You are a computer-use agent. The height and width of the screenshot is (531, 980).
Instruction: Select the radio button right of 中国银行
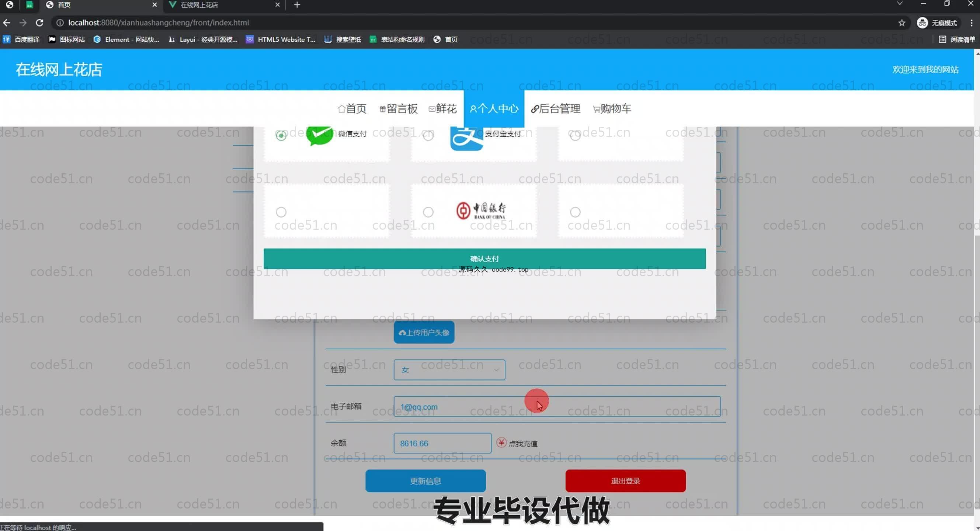(x=575, y=212)
